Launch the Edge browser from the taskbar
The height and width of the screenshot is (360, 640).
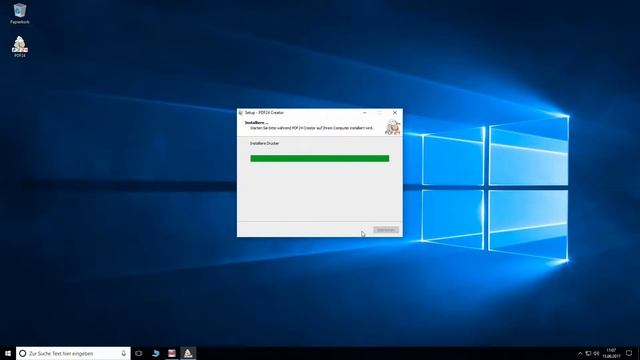pyautogui.click(x=156, y=353)
